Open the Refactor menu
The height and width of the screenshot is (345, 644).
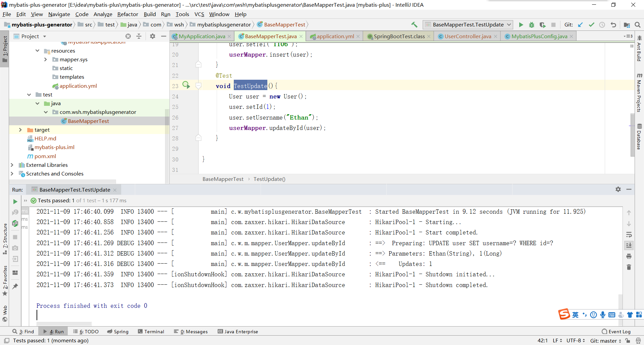coord(127,14)
